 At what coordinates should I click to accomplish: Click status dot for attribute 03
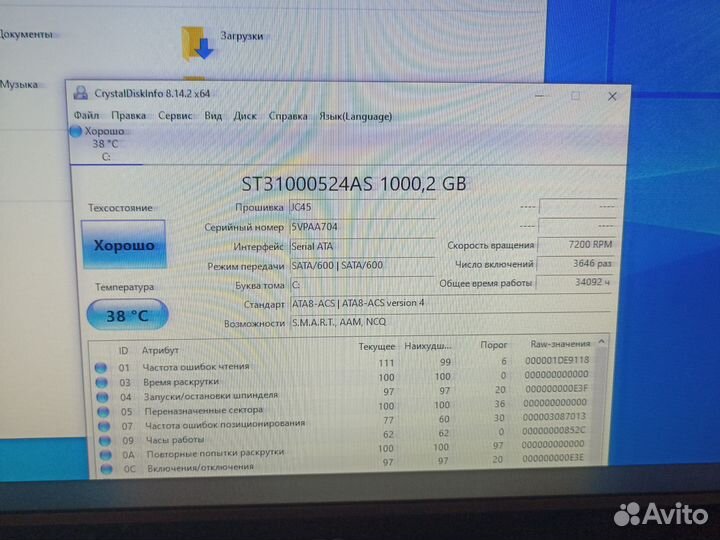101,382
